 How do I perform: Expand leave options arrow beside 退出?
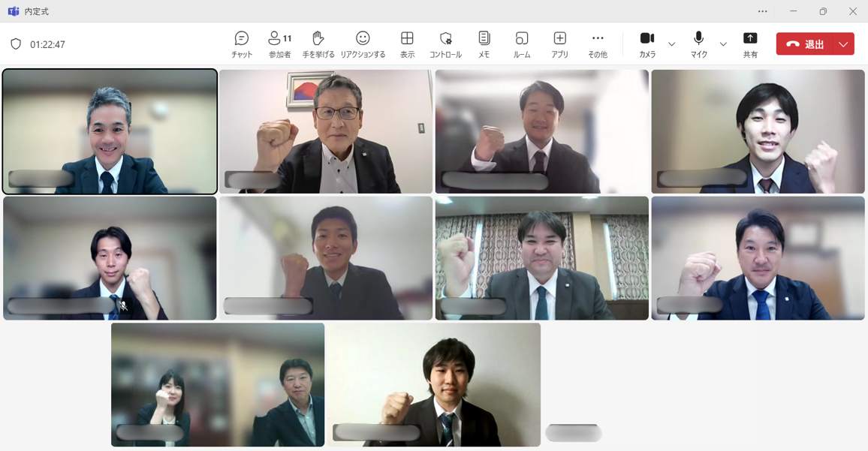(x=843, y=44)
